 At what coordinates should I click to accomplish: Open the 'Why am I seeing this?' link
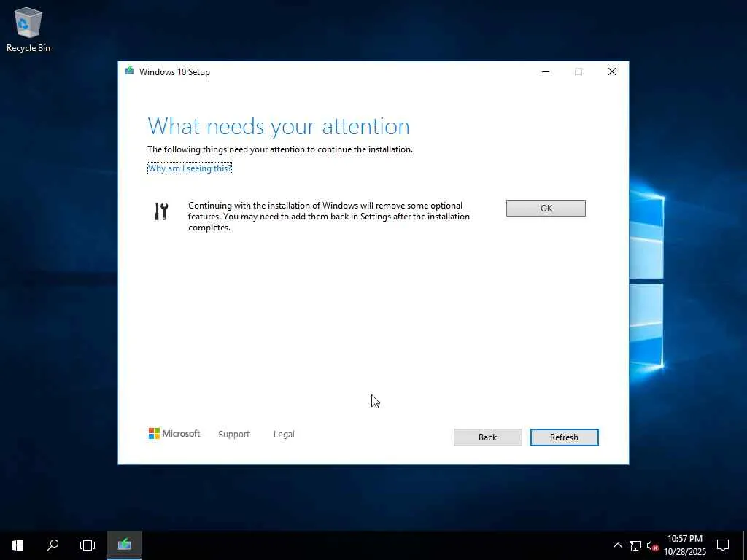(190, 168)
